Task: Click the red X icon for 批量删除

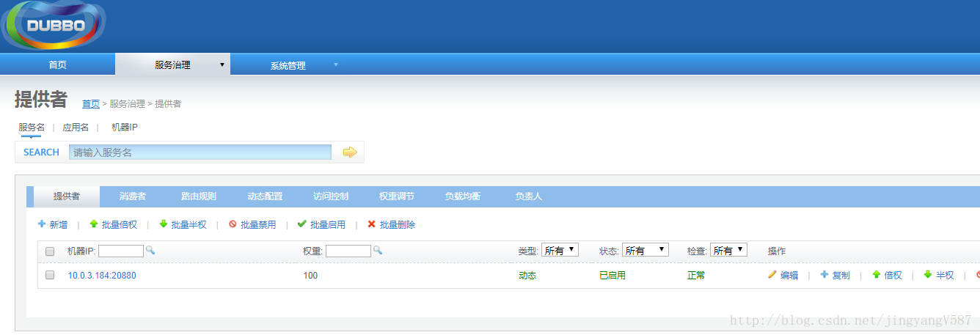Action: click(371, 224)
